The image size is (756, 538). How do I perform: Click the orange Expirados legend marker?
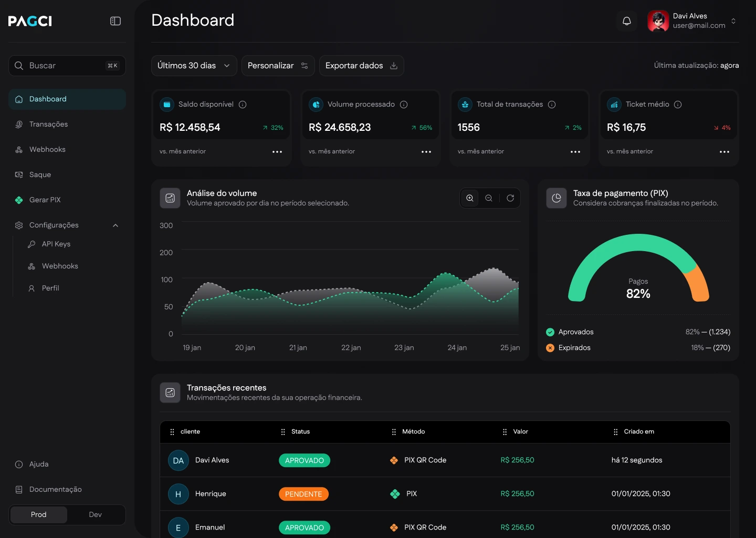550,348
